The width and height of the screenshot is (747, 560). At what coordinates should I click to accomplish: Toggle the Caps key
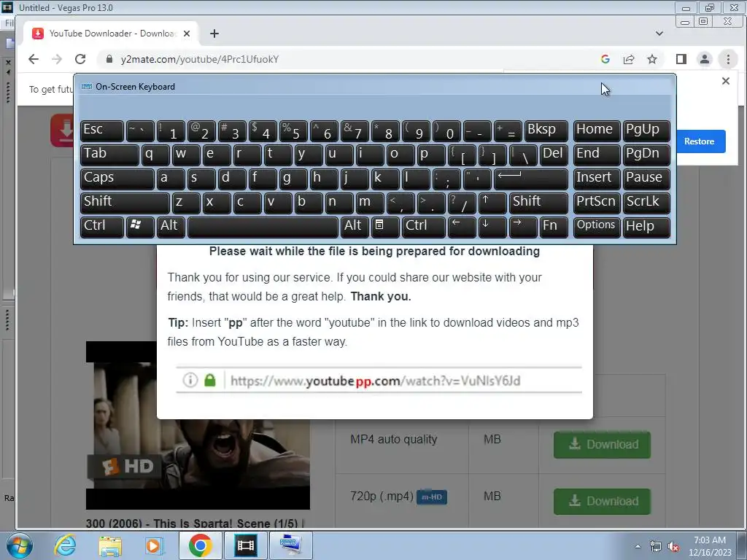click(117, 179)
